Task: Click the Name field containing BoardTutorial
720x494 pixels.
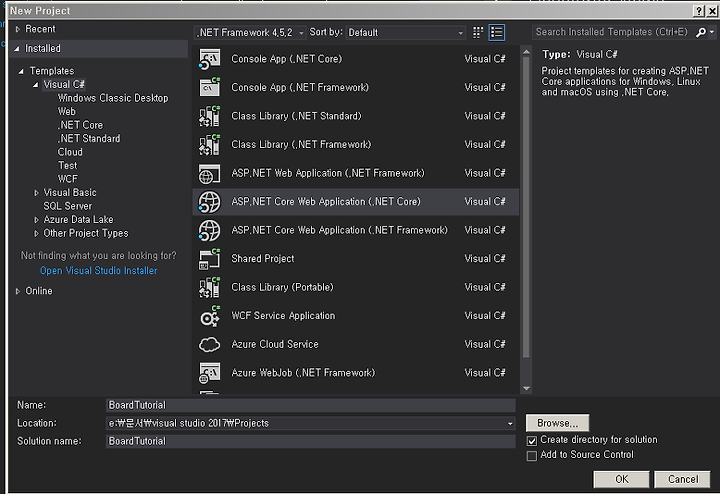Action: pyautogui.click(x=310, y=405)
